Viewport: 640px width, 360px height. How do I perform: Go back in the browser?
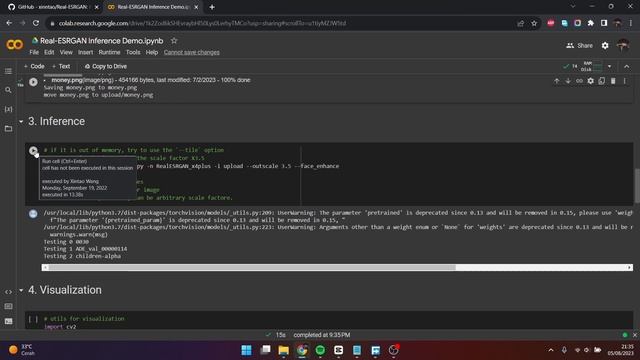point(9,23)
